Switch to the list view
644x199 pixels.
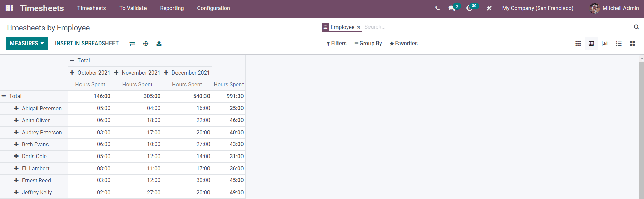619,44
